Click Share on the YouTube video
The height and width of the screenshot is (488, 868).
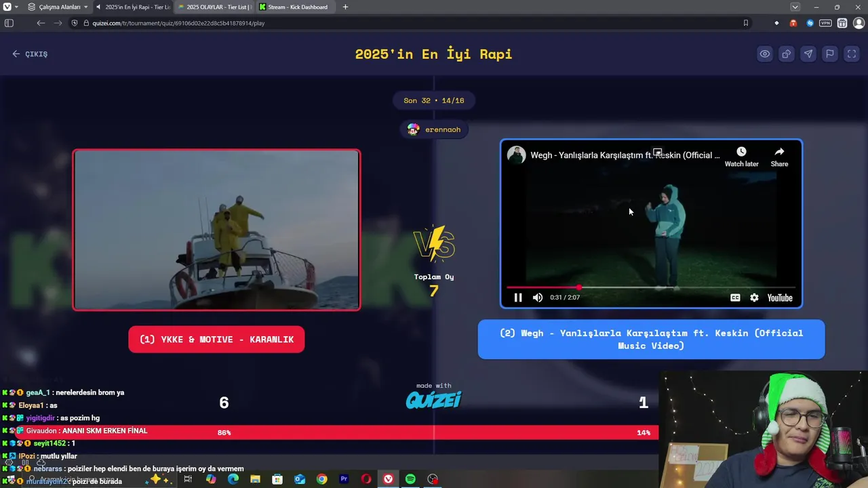point(779,157)
